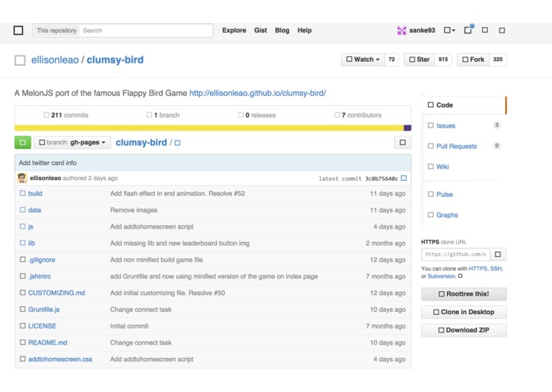The height and width of the screenshot is (392, 552).
Task: Click SSH clone link
Action: [x=496, y=268]
